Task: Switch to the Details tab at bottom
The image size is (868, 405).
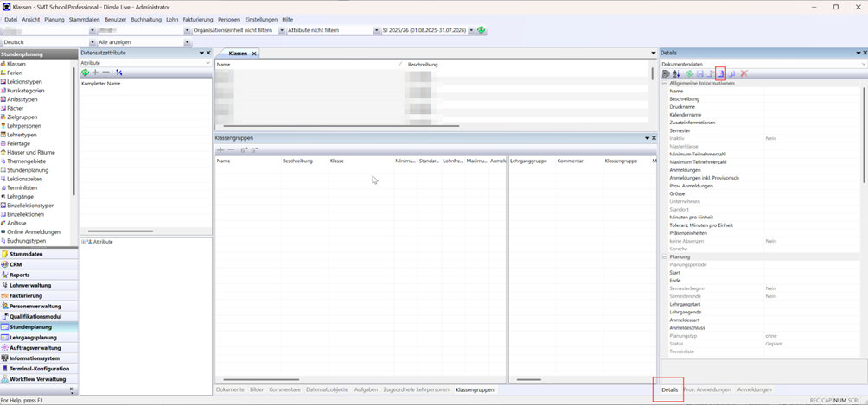Action: (x=669, y=389)
